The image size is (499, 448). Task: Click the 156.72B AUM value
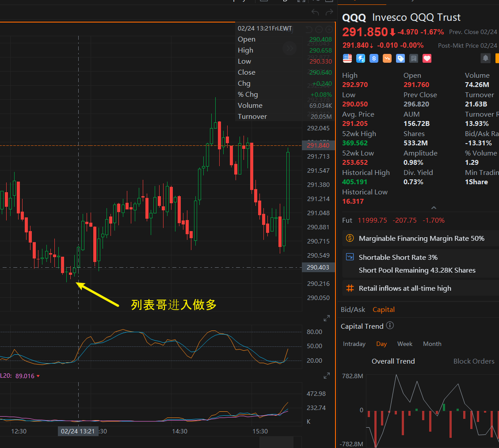click(417, 123)
